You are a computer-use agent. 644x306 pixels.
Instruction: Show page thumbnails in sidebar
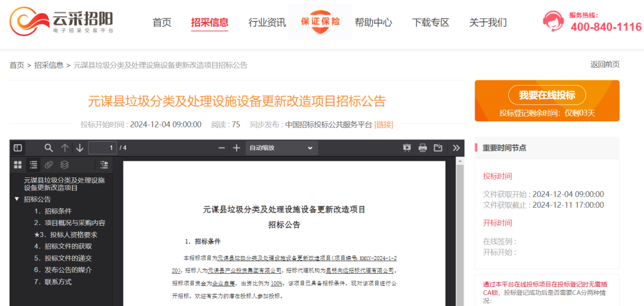tap(18, 165)
